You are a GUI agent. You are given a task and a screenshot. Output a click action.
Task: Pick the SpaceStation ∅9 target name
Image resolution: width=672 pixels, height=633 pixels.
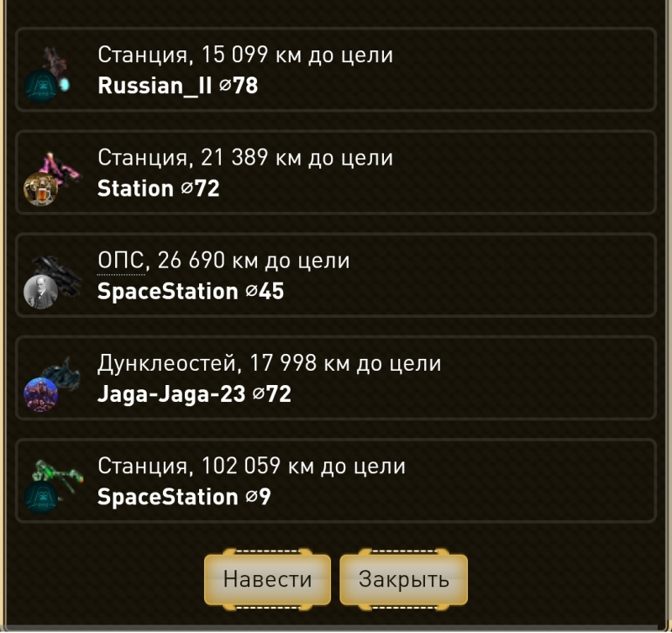tap(184, 497)
